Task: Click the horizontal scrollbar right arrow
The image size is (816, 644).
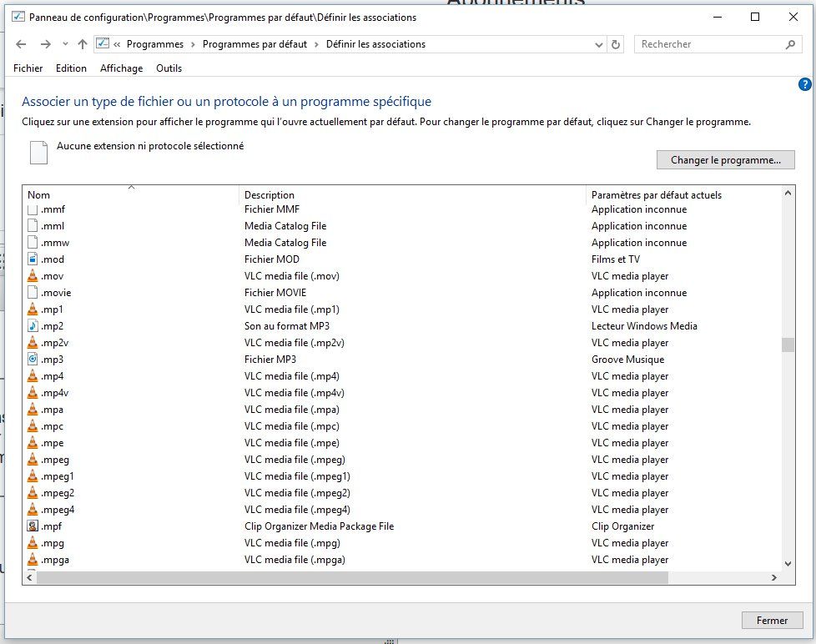Action: point(774,577)
